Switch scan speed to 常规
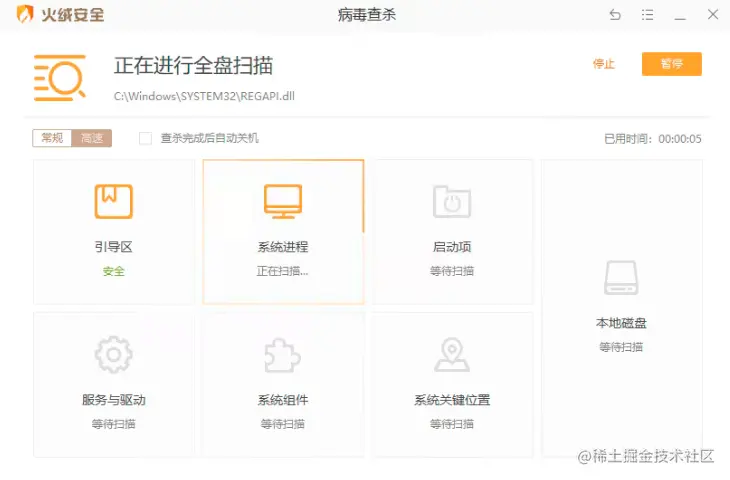This screenshot has width=730, height=480. coord(52,138)
